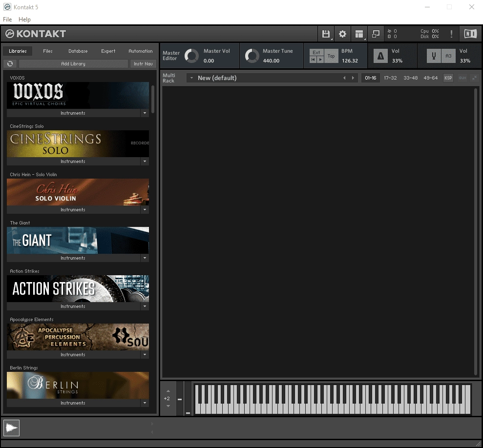This screenshot has height=448, width=483.
Task: Click the Apocalypse Percussion Elements banner
Action: coord(78,337)
